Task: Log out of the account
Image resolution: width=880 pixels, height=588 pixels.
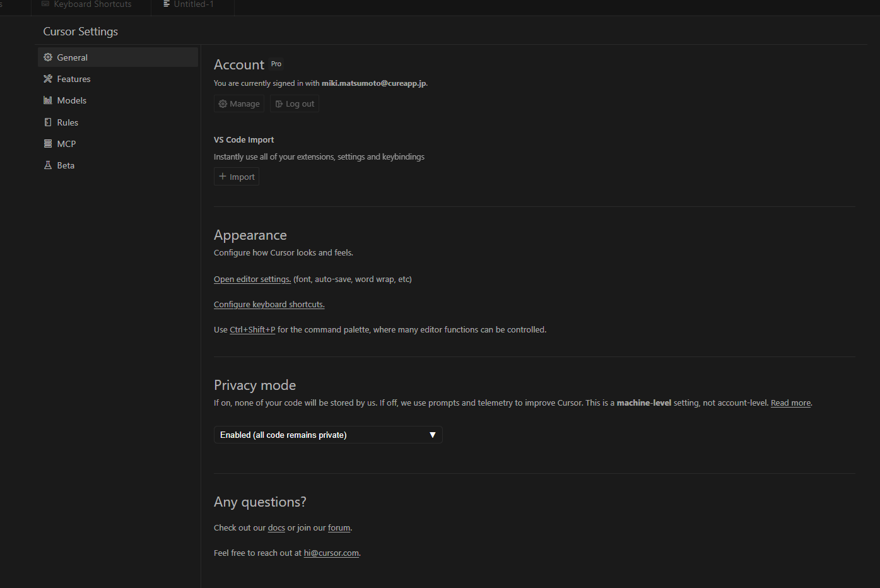Action: tap(295, 104)
